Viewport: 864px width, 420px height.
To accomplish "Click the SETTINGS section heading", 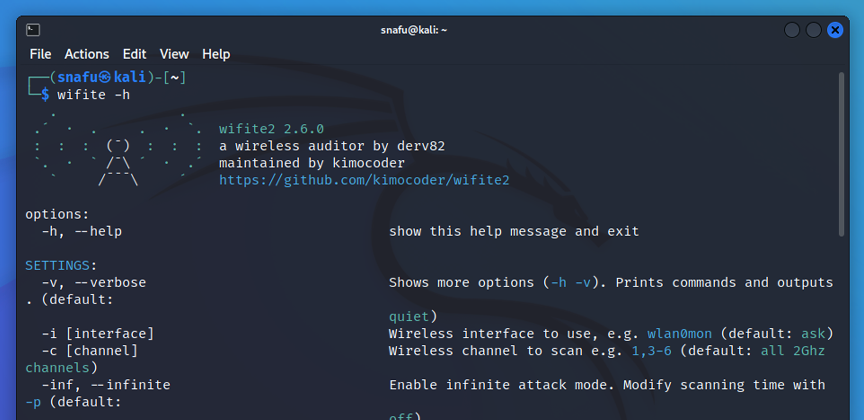I will (x=57, y=265).
